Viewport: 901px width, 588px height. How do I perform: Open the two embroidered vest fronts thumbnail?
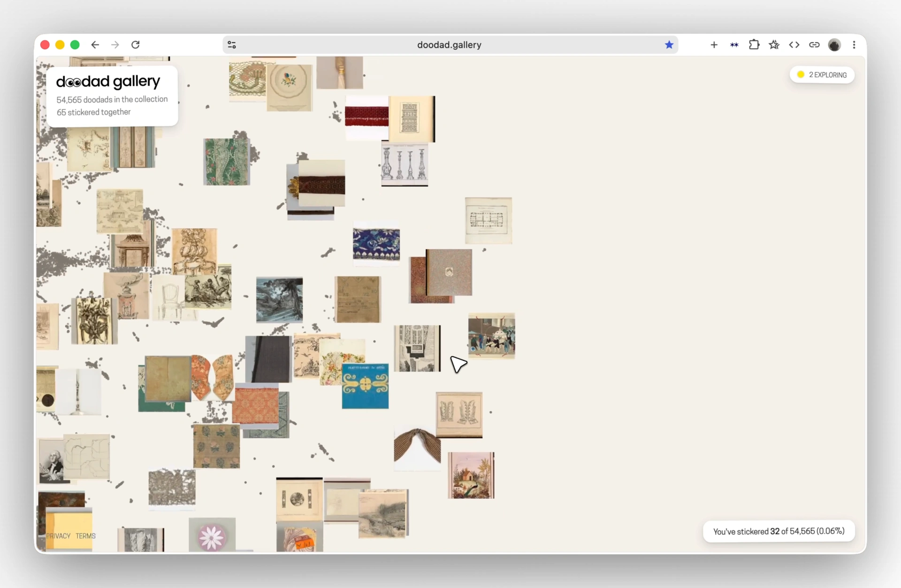tap(459, 415)
